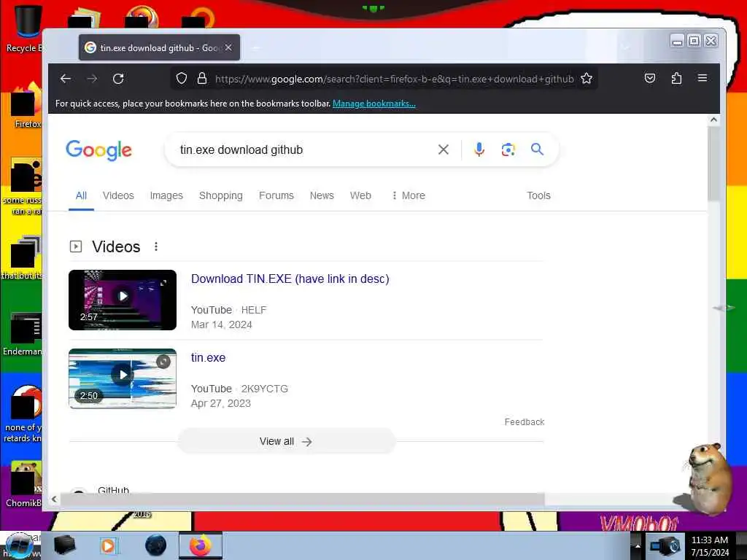Open the Firefox icon in the taskbar

(201, 545)
